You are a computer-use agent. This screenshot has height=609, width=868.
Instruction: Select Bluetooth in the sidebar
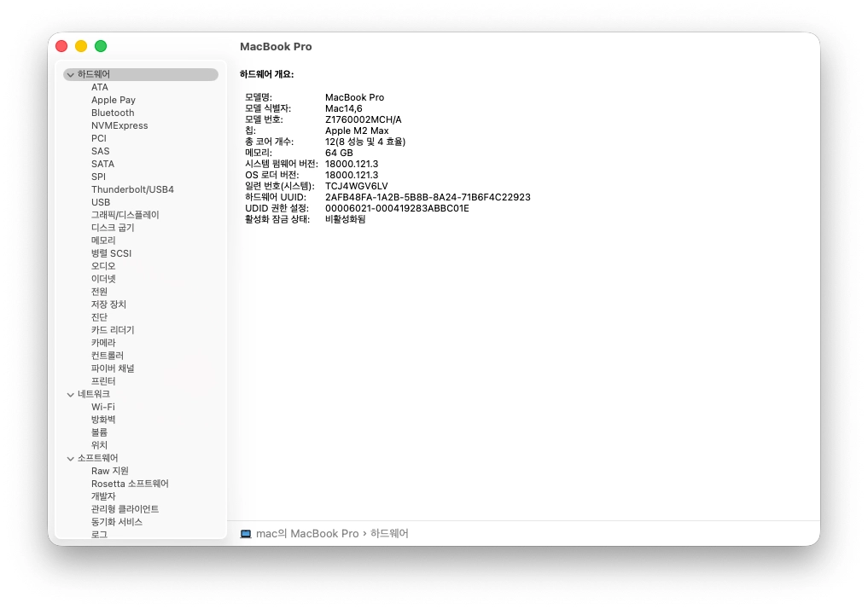pyautogui.click(x=113, y=113)
